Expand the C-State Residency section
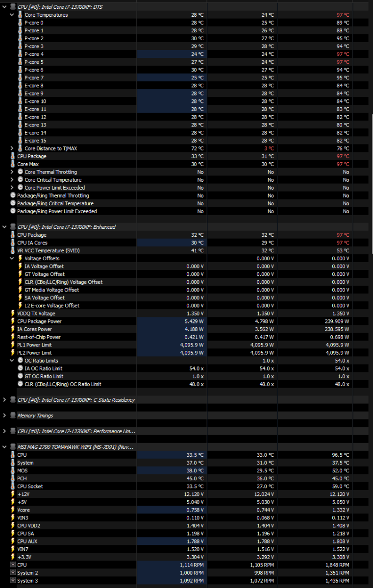The width and height of the screenshot is (373, 588). pyautogui.click(x=4, y=400)
